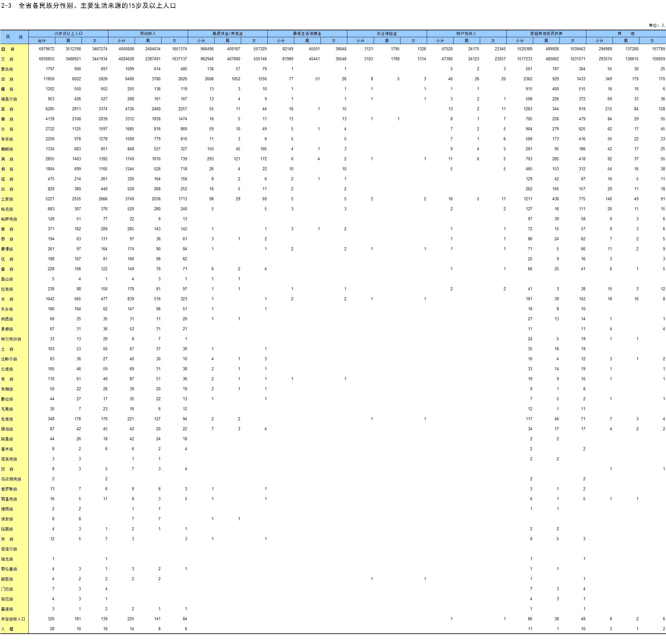This screenshot has height=644, width=666.
Task: Click the 土家族 row label
Action: 7,199
